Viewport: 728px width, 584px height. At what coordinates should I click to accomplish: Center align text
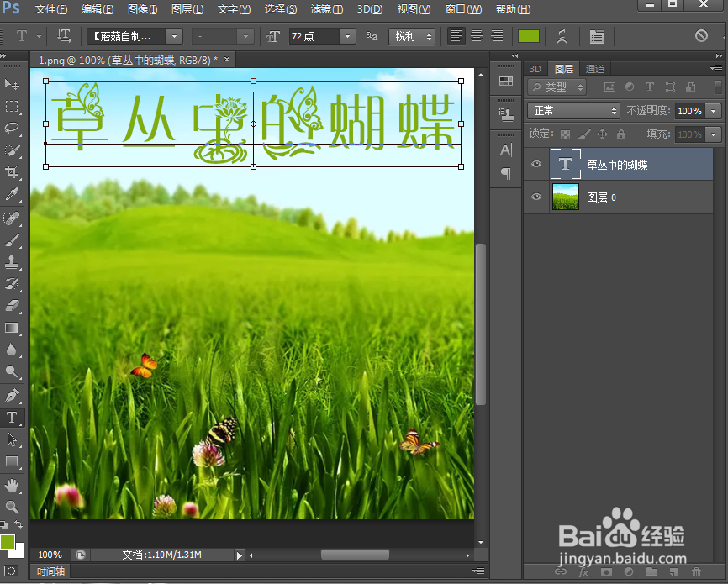477,36
